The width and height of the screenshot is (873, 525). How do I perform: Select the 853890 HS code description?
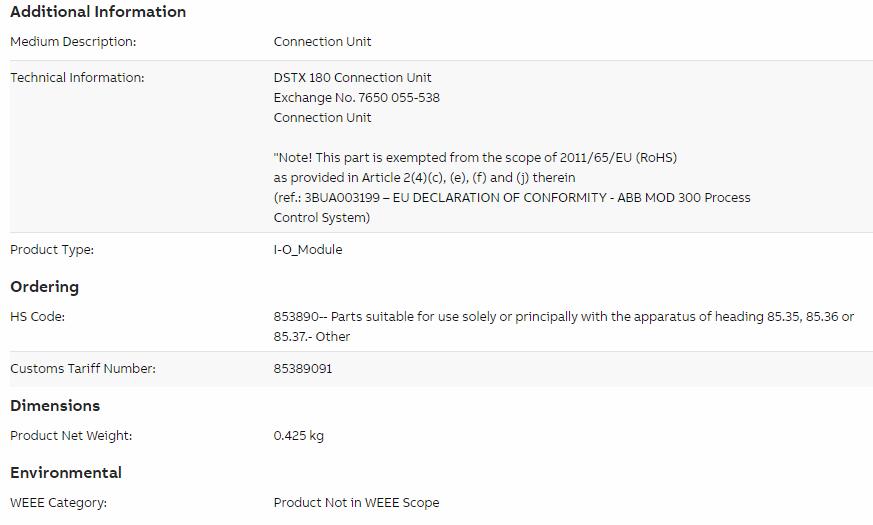point(563,326)
